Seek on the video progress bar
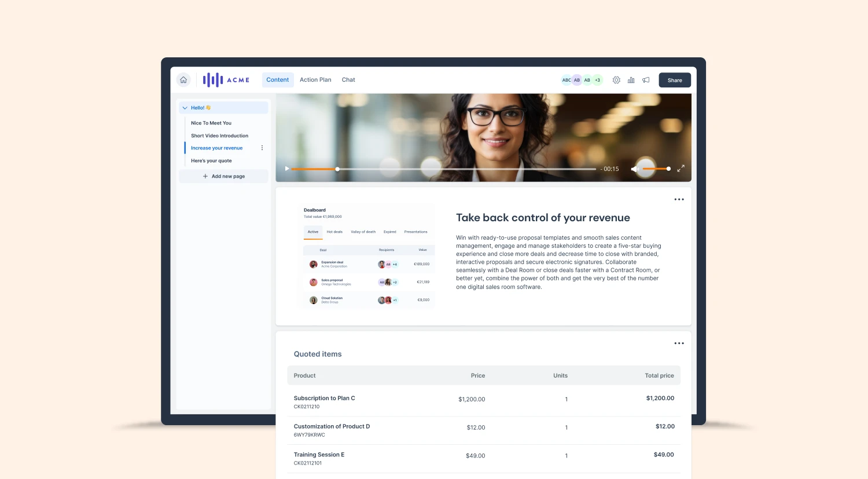Viewport: 868px width, 479px height. pyautogui.click(x=443, y=169)
